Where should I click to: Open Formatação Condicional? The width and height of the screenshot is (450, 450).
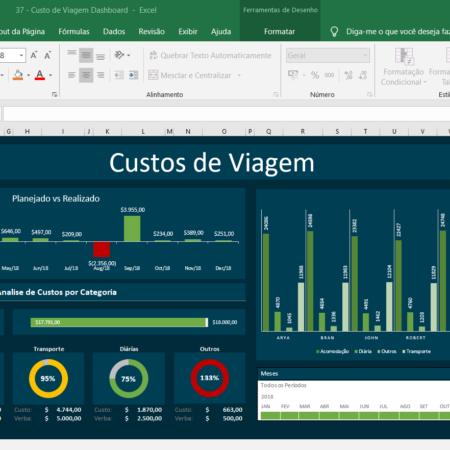pos(403,67)
